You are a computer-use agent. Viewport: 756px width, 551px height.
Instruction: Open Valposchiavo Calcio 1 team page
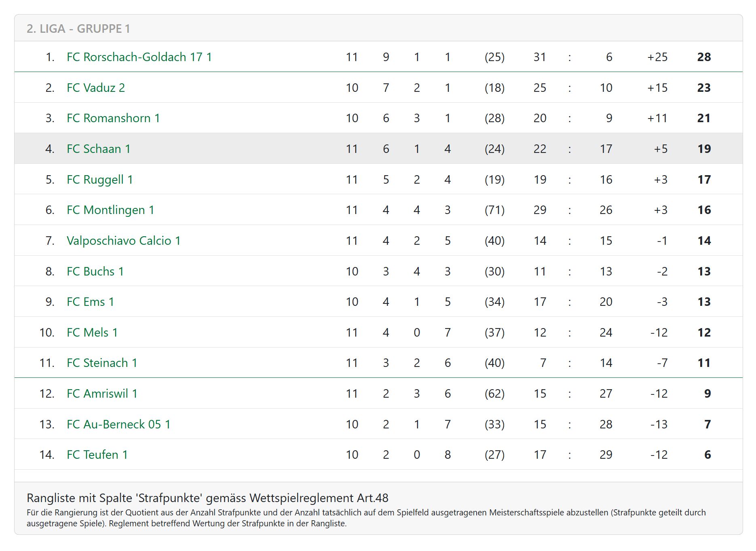pos(123,241)
